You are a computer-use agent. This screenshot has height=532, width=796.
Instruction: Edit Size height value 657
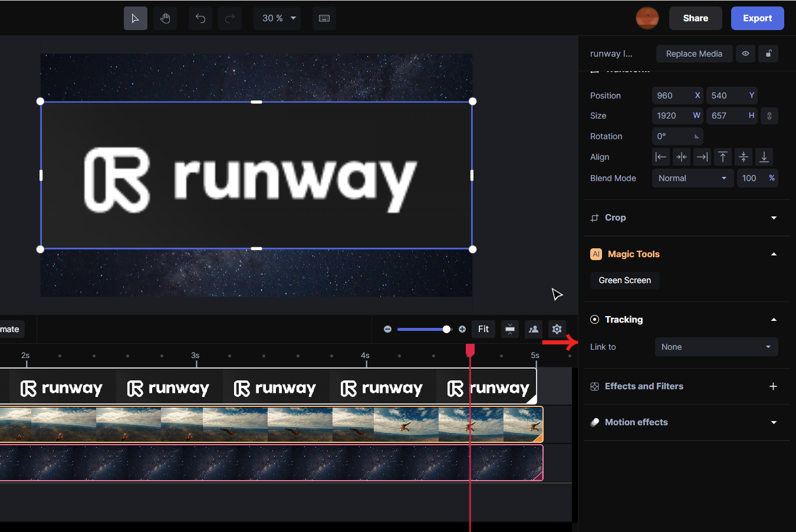[732, 116]
